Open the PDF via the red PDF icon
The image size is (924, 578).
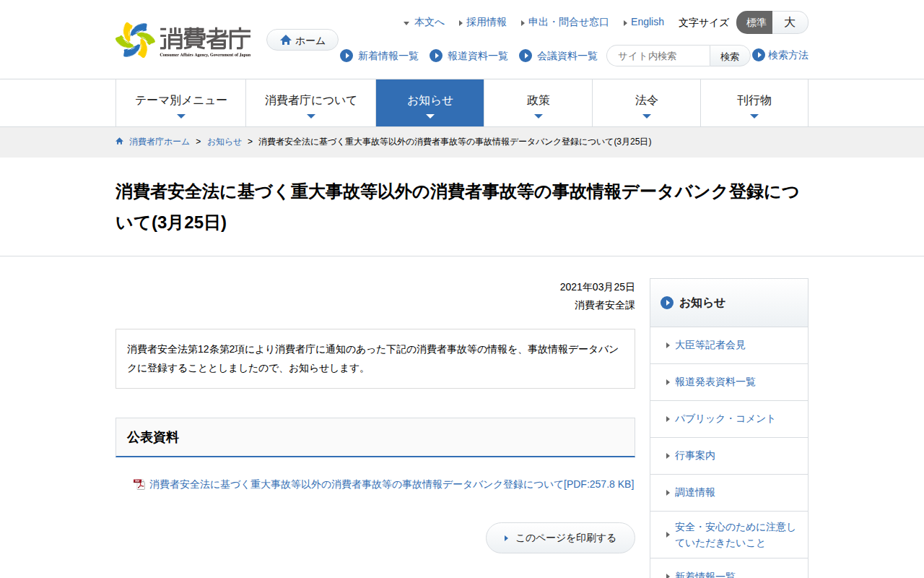coord(139,484)
